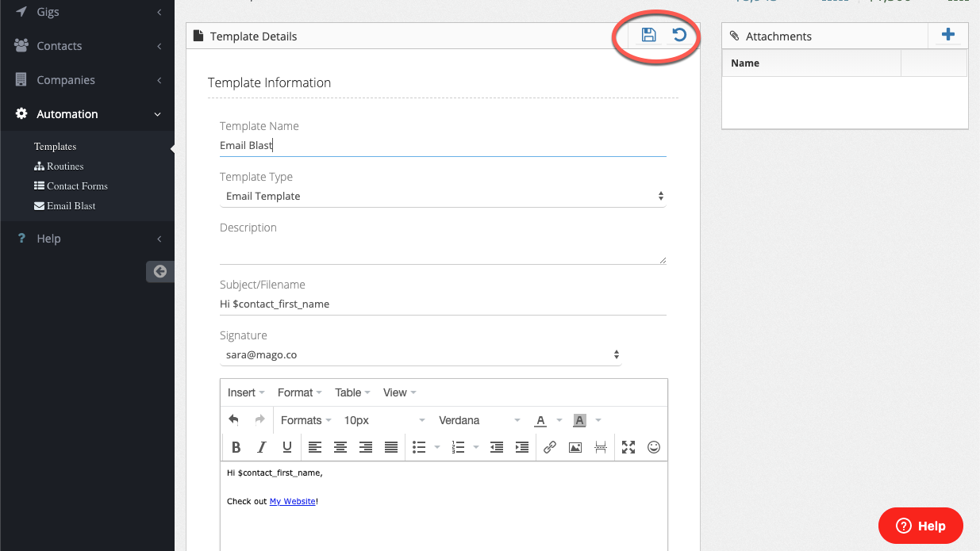Go to Routines in the Automation submenu
The height and width of the screenshot is (551, 980).
pos(64,166)
